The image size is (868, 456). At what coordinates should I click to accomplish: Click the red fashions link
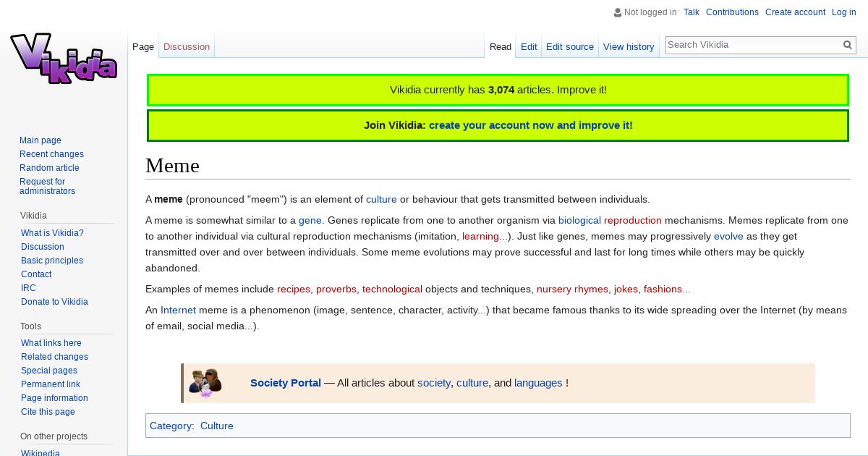point(663,289)
